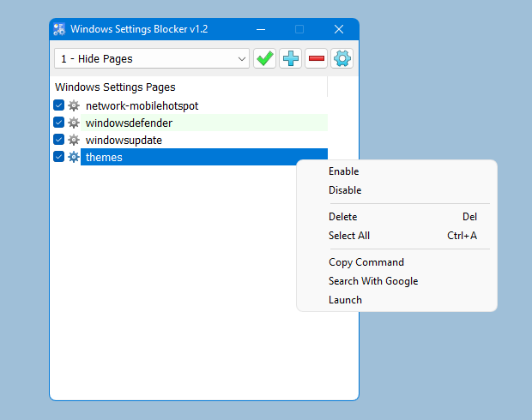
Task: Open options with the blue gear icon
Action: pos(342,58)
